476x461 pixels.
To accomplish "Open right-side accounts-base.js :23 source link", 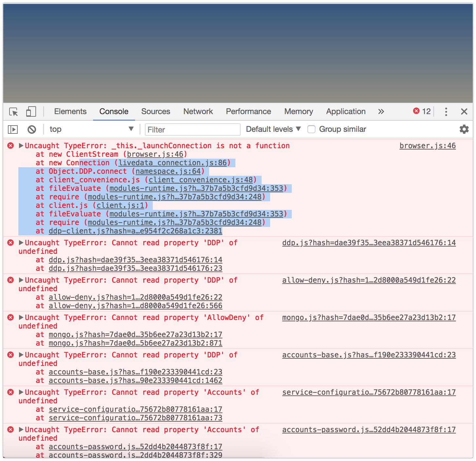I will click(369, 355).
